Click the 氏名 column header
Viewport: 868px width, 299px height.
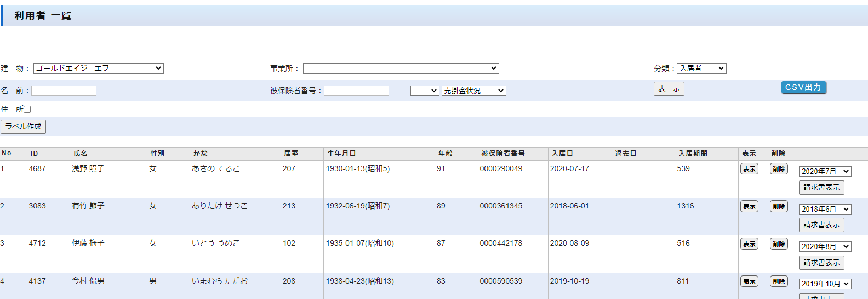[81, 154]
